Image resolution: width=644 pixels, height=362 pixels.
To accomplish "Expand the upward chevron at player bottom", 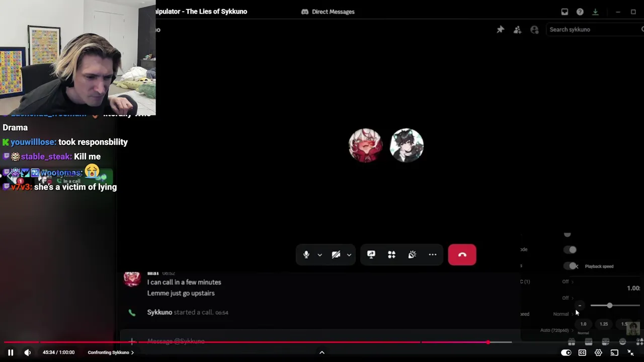I will pos(322,352).
